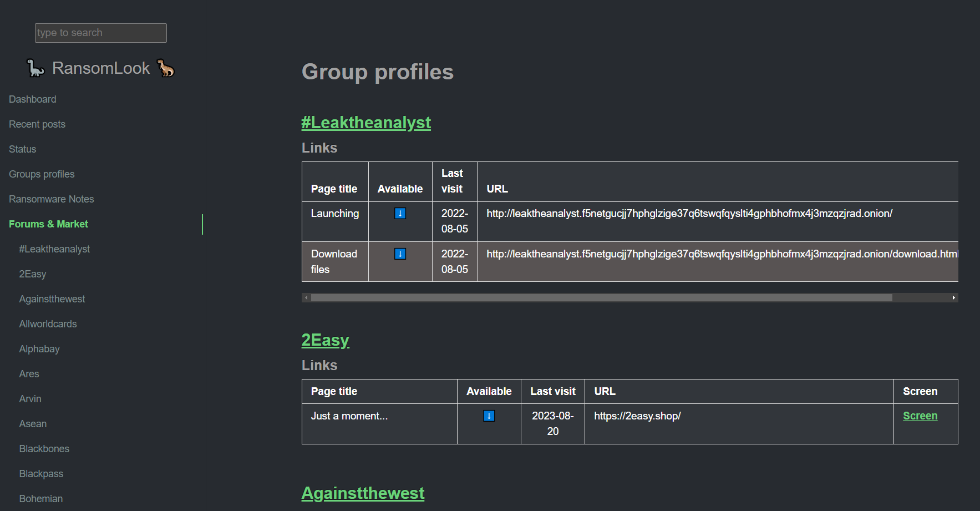Click the availability icon in the 2Easy row
Image resolution: width=980 pixels, height=511 pixels.
[x=489, y=416]
